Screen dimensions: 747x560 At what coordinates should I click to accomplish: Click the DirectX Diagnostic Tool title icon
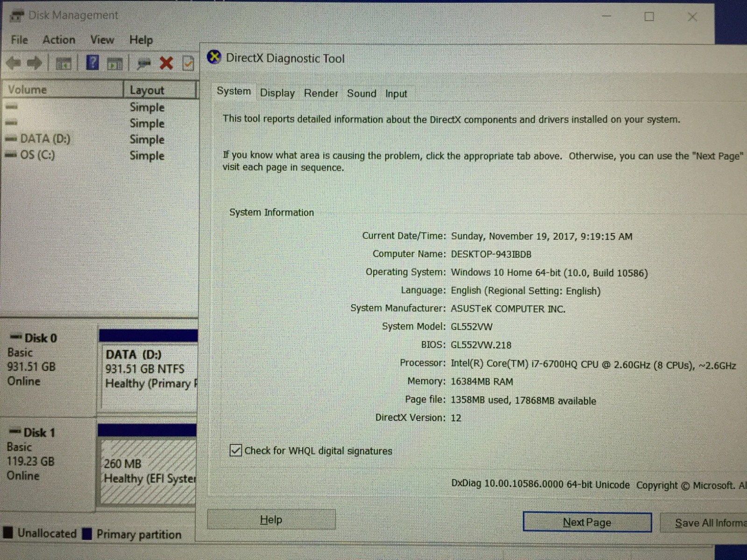(214, 57)
